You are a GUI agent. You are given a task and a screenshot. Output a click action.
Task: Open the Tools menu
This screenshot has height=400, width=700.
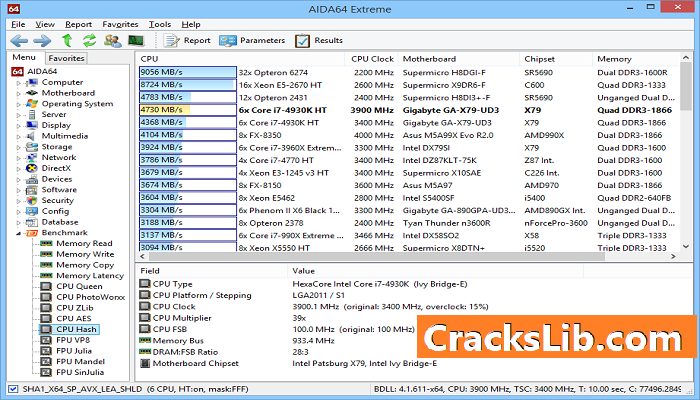(160, 25)
